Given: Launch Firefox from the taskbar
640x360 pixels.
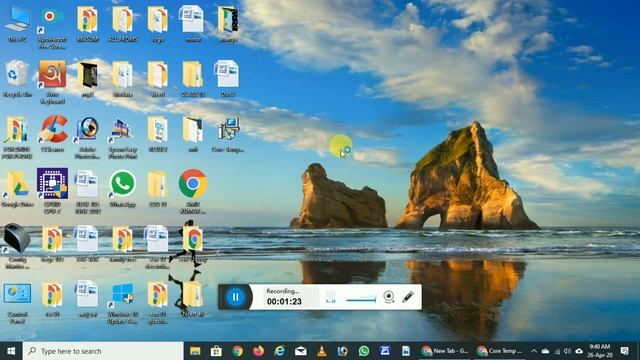Looking at the screenshot, I should click(258, 351).
